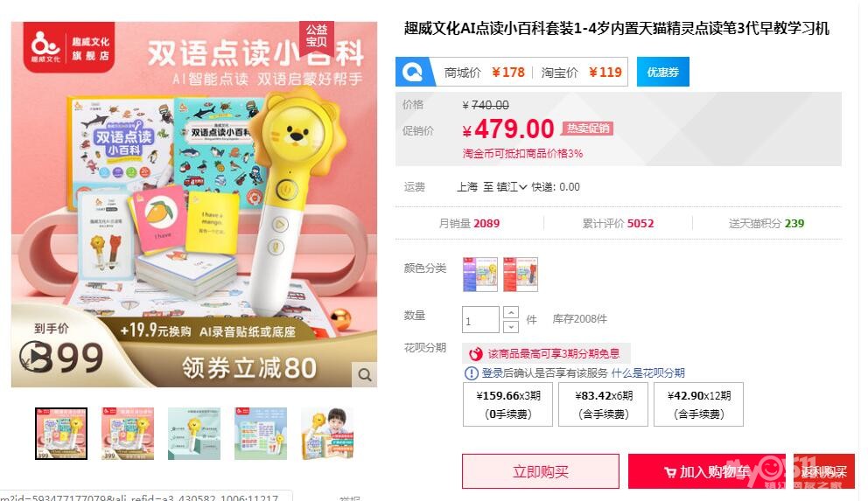Click the 公益宝贝 badge on image
This screenshot has height=501, width=868.
pos(317,36)
